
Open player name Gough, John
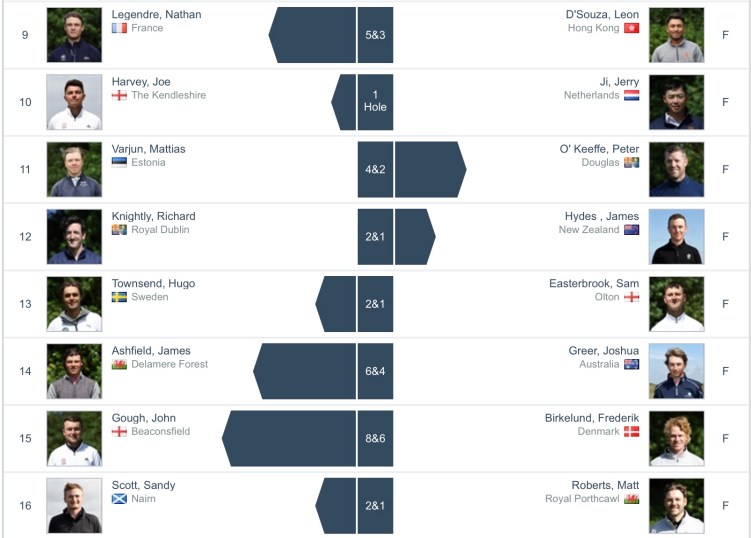click(x=144, y=418)
